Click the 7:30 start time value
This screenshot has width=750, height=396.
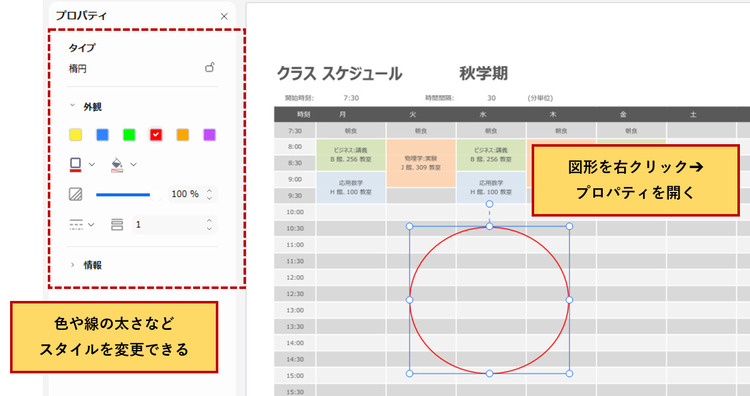click(351, 98)
